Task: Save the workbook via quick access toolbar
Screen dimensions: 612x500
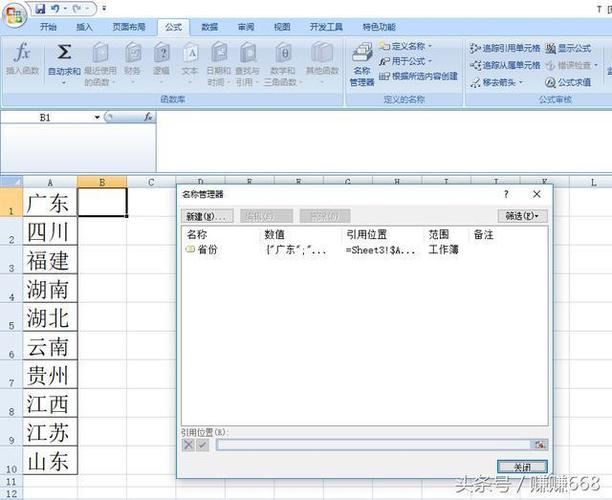Action: [x=40, y=9]
